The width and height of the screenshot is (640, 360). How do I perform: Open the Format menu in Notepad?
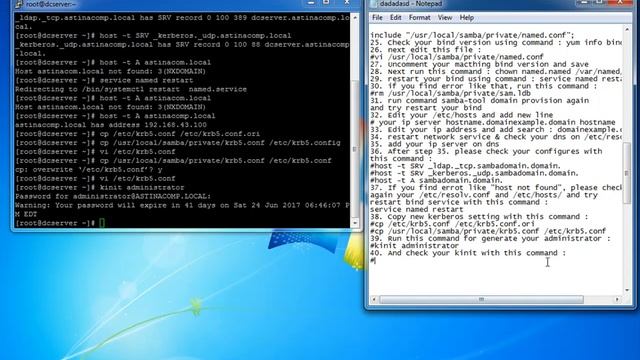point(420,18)
